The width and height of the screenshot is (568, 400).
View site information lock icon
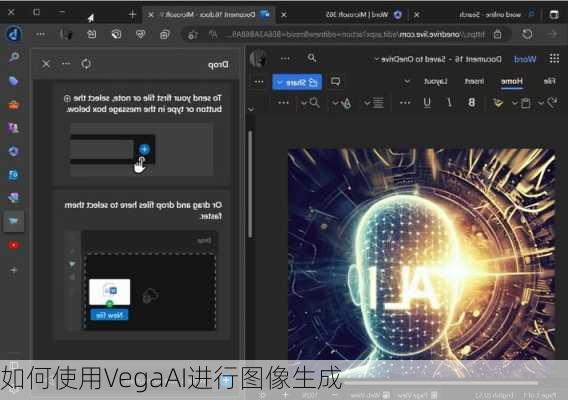click(x=497, y=34)
